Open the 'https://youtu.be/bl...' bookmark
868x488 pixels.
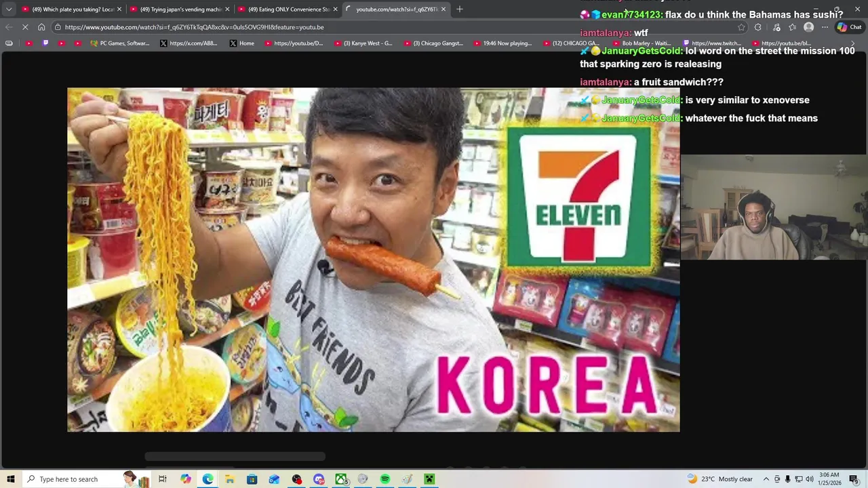[781, 43]
